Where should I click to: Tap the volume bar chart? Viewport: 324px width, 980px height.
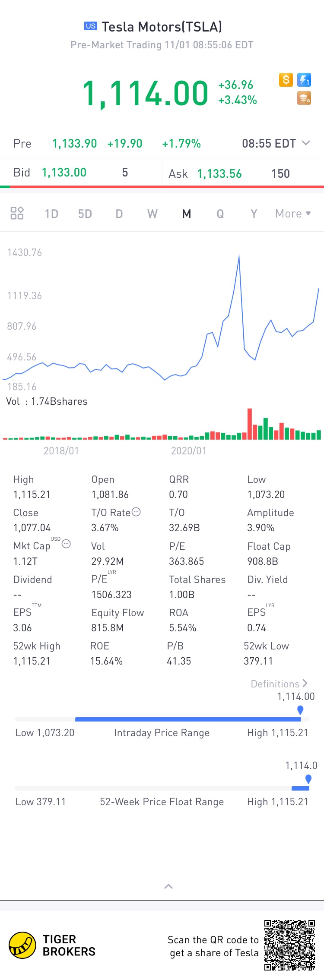click(x=162, y=424)
